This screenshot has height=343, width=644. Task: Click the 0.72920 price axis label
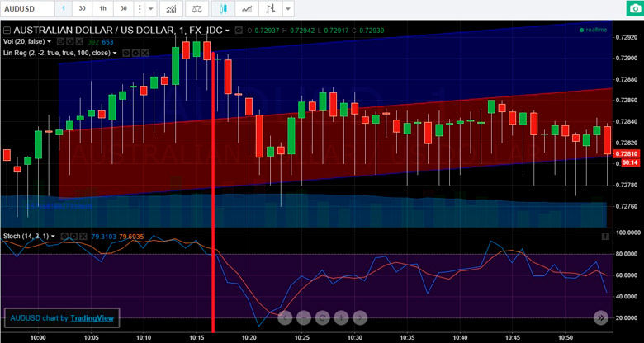(626, 37)
